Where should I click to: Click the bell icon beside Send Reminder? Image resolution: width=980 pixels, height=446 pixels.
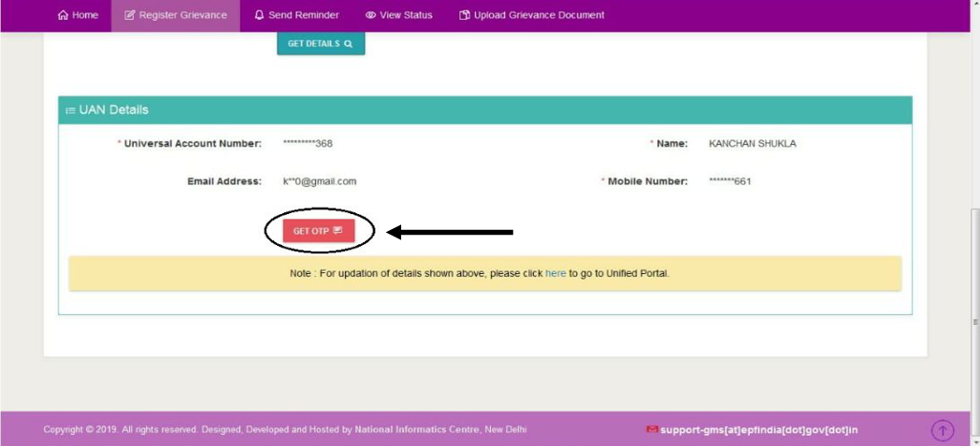pyautogui.click(x=259, y=15)
